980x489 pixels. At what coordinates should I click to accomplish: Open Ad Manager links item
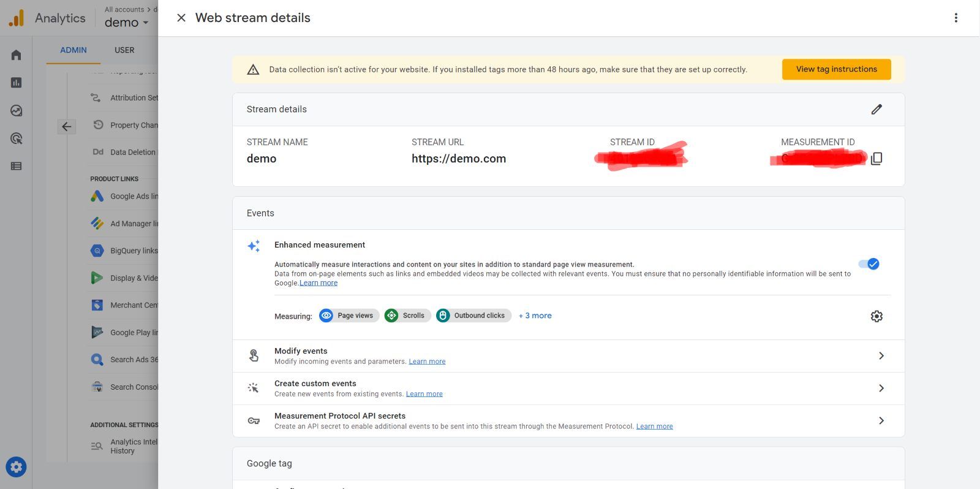[123, 224]
